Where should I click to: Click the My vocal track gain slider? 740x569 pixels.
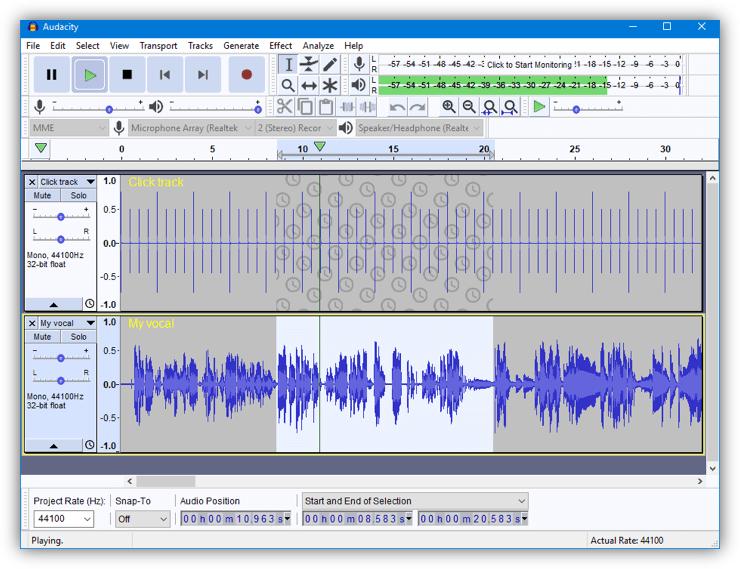61,358
